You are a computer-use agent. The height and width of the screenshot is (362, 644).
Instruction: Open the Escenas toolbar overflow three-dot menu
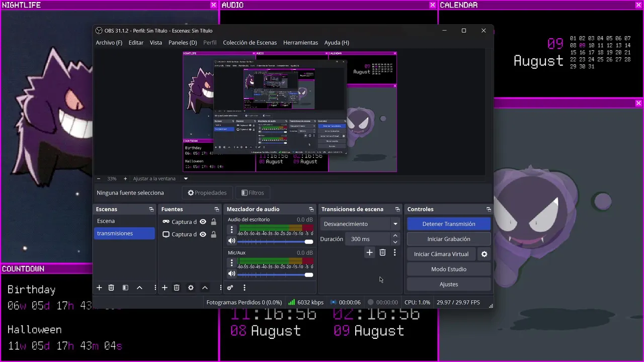155,288
